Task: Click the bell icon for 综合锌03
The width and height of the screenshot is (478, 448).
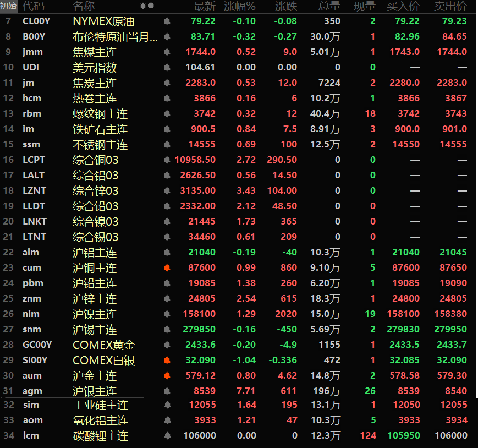Action: tap(167, 190)
